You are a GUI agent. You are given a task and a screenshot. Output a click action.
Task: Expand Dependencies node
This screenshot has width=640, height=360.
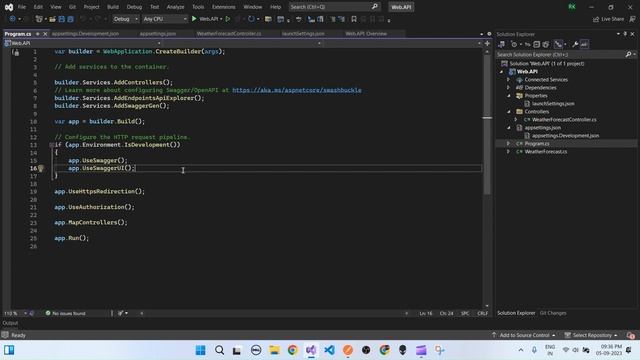pos(509,87)
